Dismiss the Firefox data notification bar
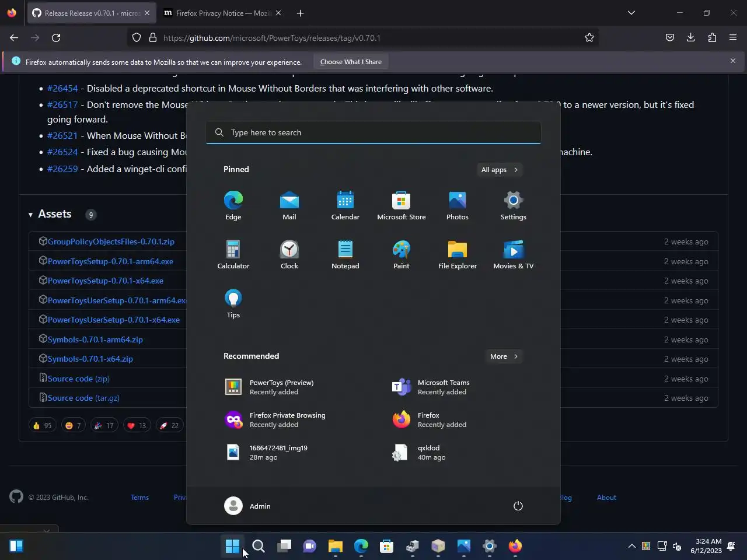Screen dimensions: 747x560 733,61
